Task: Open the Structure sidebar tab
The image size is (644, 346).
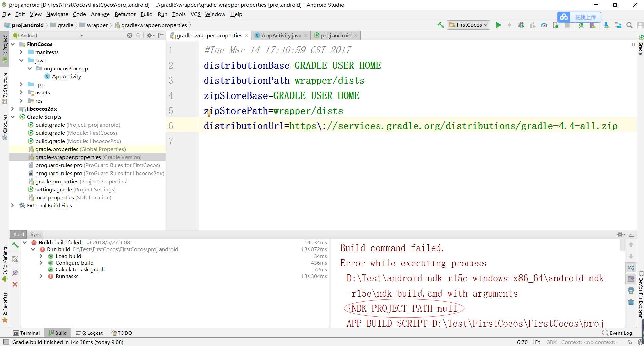Action: pos(5,87)
